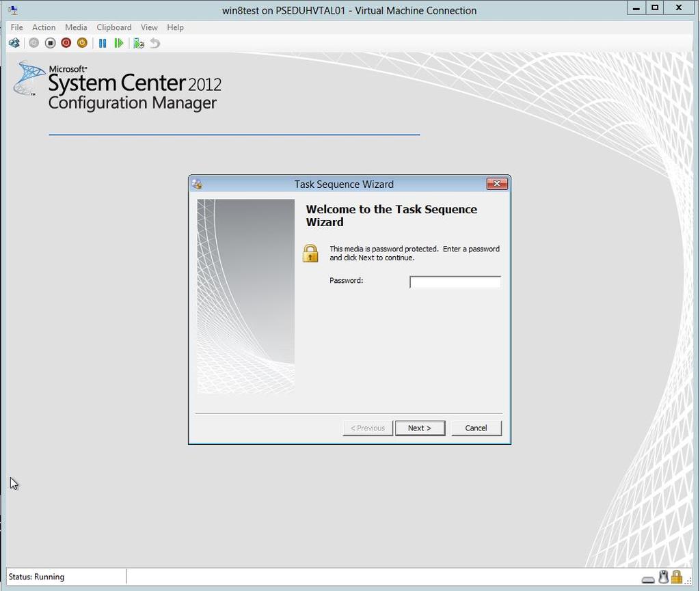700x591 pixels.
Task: Open the Help menu
Action: pos(176,27)
